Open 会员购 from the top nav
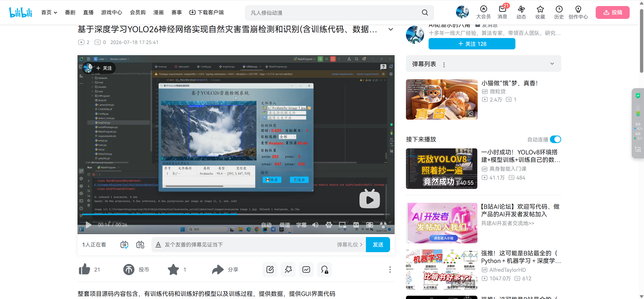Image resolution: width=644 pixels, height=299 pixels. (138, 12)
